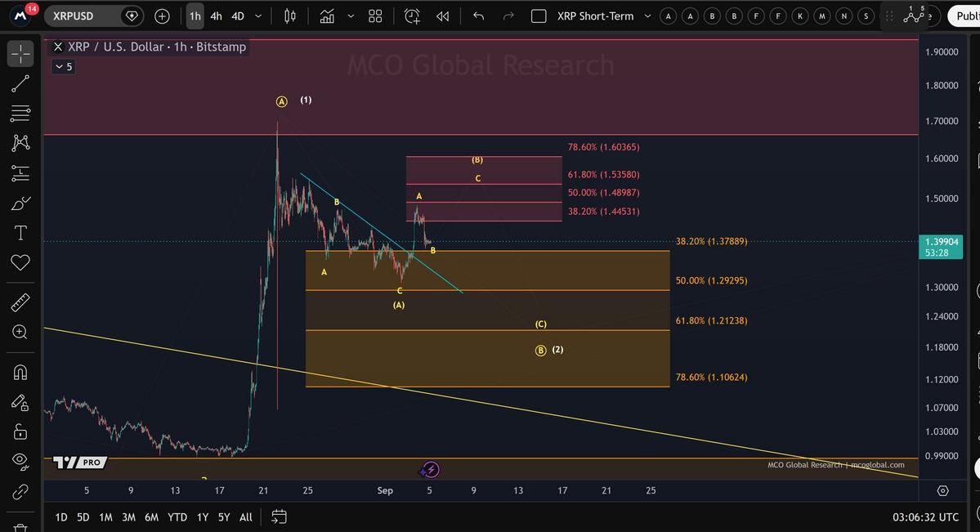Screen dimensions: 980x532
Task: Switch to the 1h interval
Action: (195, 16)
